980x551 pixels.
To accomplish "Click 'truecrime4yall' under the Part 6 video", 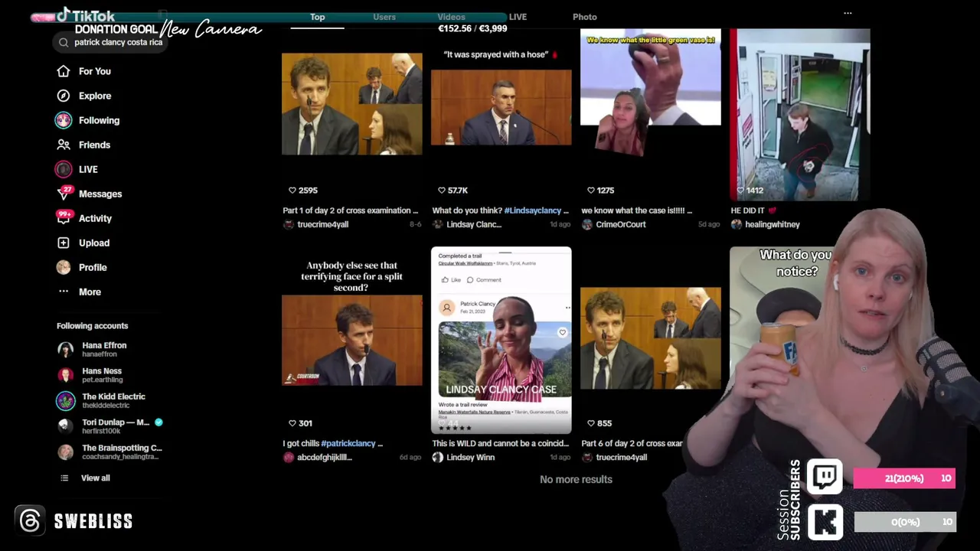I will coord(621,457).
